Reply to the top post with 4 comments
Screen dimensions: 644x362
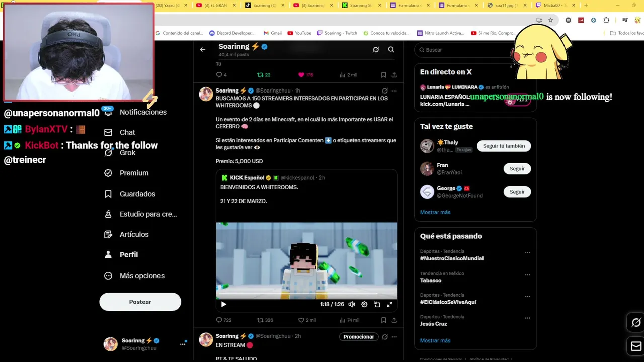coord(221,75)
